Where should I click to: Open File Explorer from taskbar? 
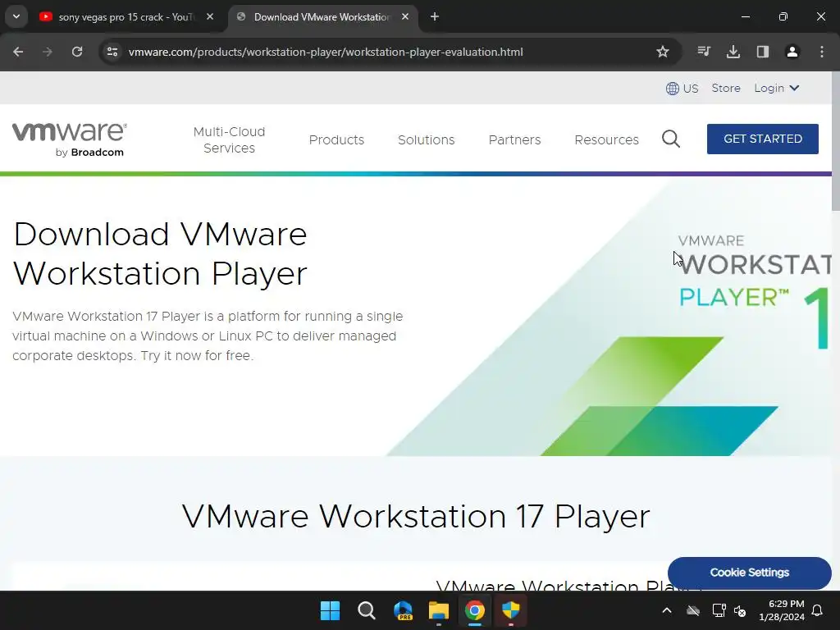click(439, 610)
